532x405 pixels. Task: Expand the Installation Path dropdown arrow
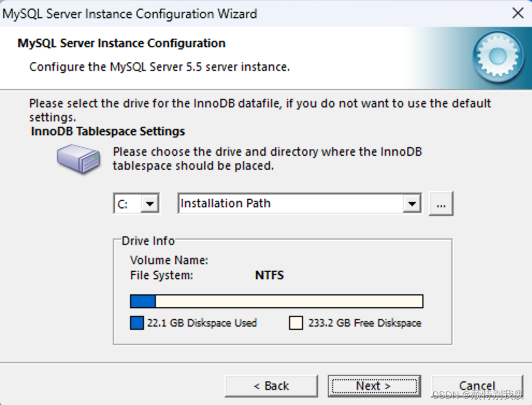pos(412,204)
